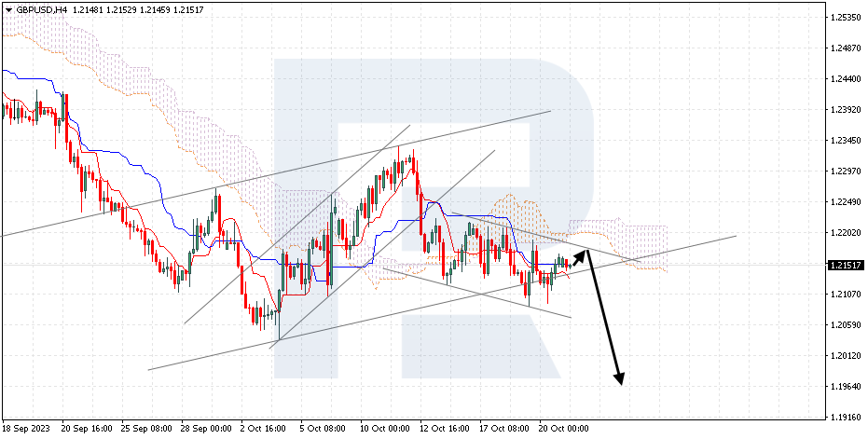Click the 1.20120 price axis label

pyautogui.click(x=845, y=355)
